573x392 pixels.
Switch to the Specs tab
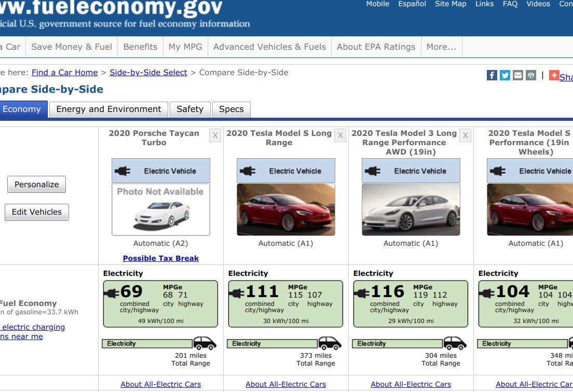tap(231, 109)
